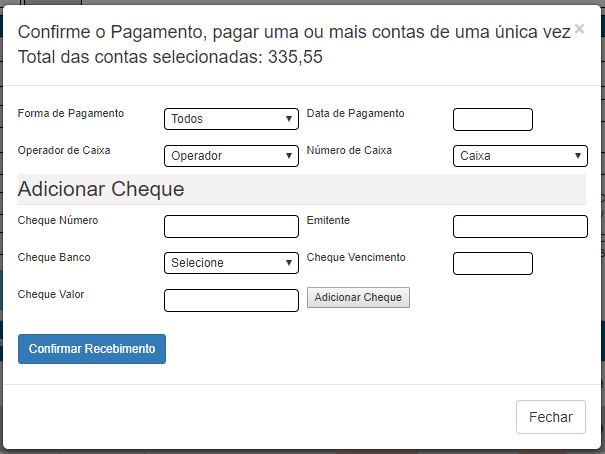605x454 pixels.
Task: Focus the Cheque Número input field
Action: pyautogui.click(x=231, y=226)
